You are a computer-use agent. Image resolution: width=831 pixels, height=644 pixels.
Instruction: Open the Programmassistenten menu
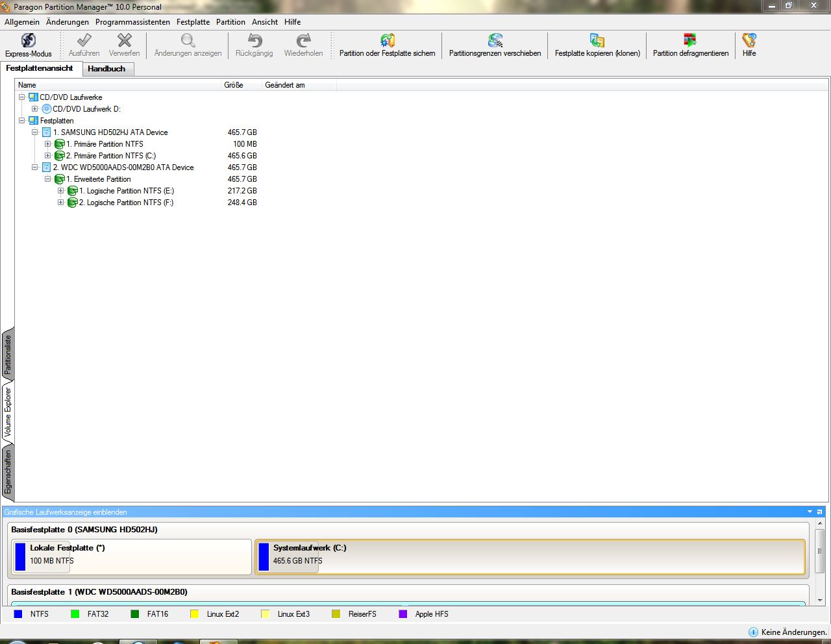pyautogui.click(x=132, y=22)
